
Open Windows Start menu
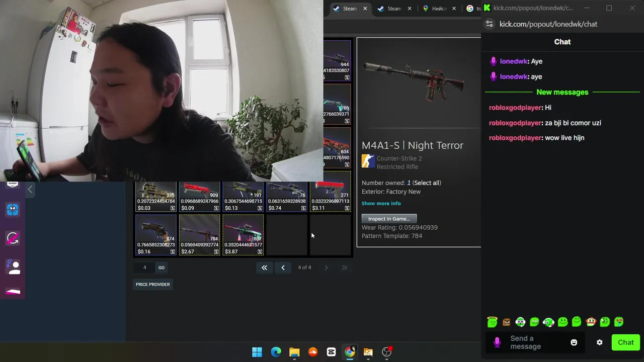[257, 352]
